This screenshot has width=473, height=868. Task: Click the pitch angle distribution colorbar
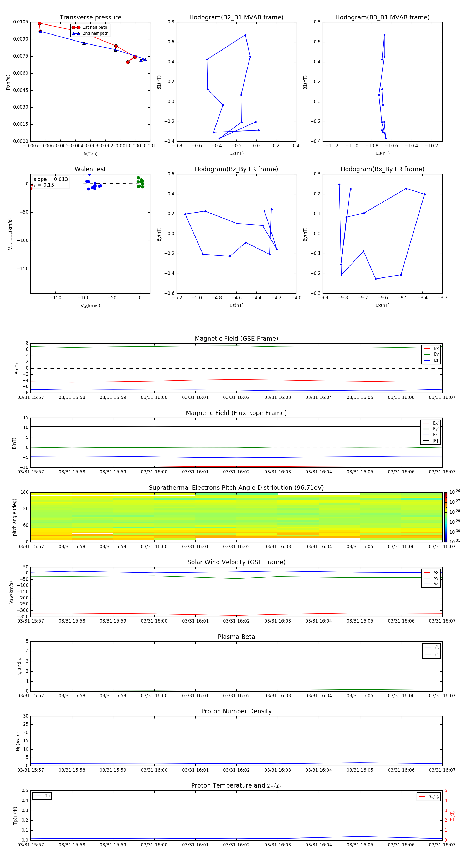click(x=445, y=517)
